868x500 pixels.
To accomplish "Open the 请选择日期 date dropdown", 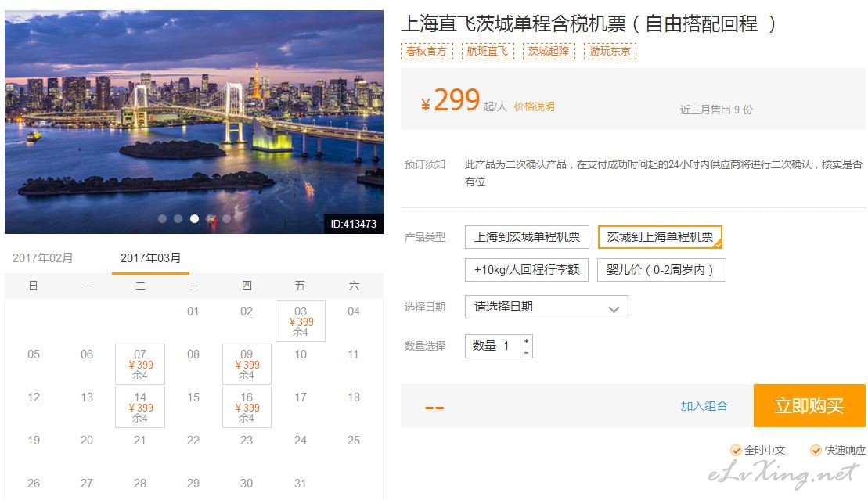I will [546, 307].
